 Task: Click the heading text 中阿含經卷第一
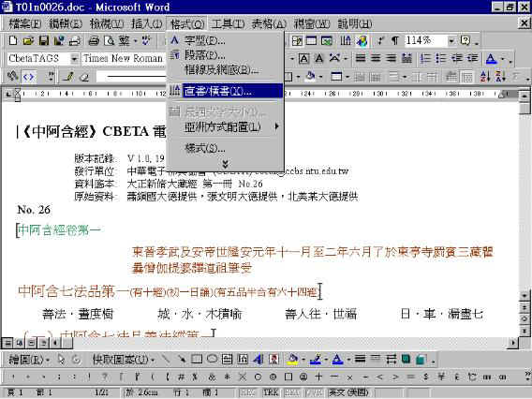(59, 230)
